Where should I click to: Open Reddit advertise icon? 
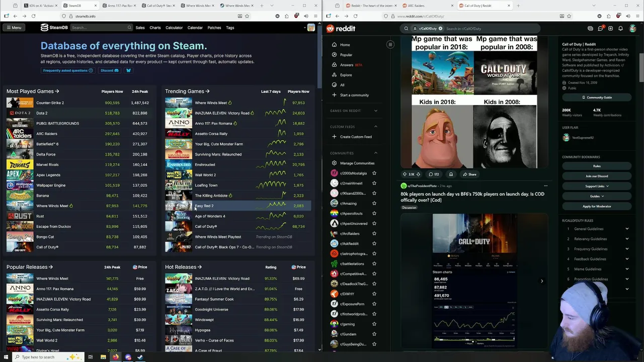pyautogui.click(x=590, y=29)
